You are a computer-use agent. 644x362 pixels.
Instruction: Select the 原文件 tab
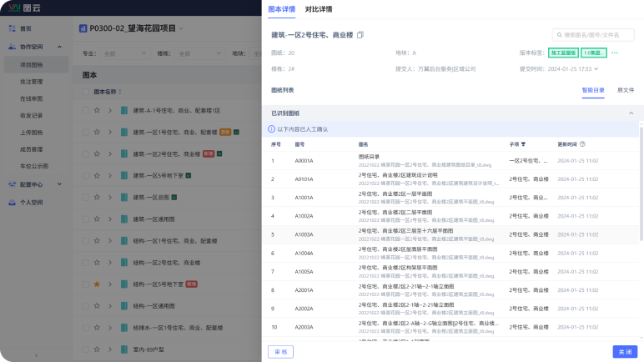click(625, 89)
